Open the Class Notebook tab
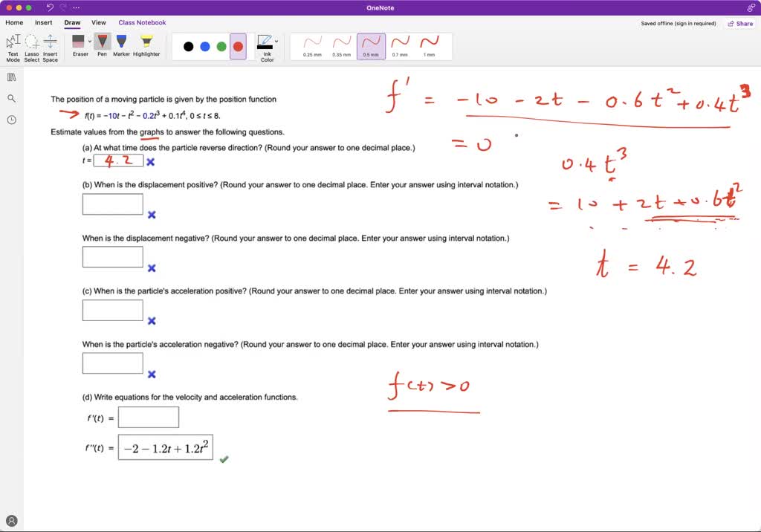This screenshot has width=761, height=532. tap(141, 22)
